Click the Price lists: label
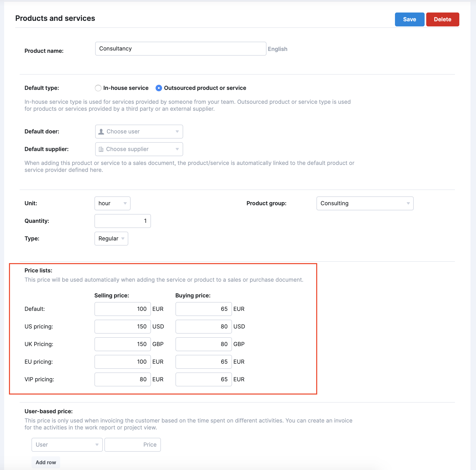 pos(38,270)
